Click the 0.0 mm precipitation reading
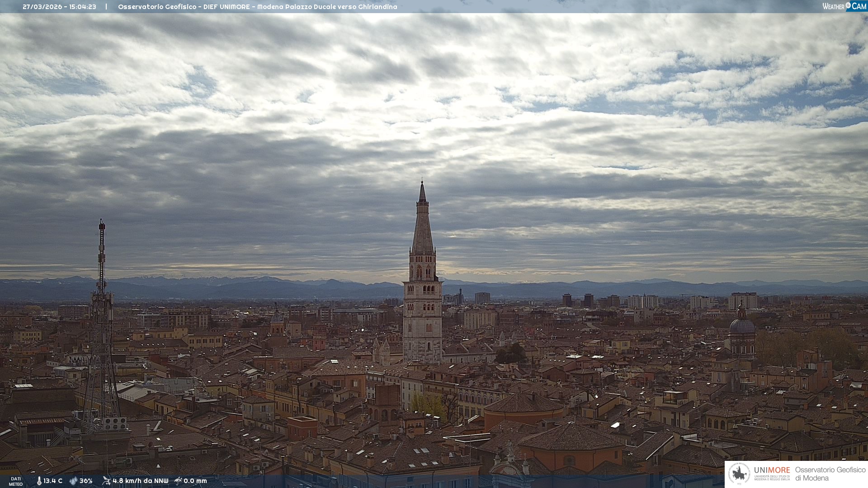Viewport: 868px width, 488px height. click(195, 481)
